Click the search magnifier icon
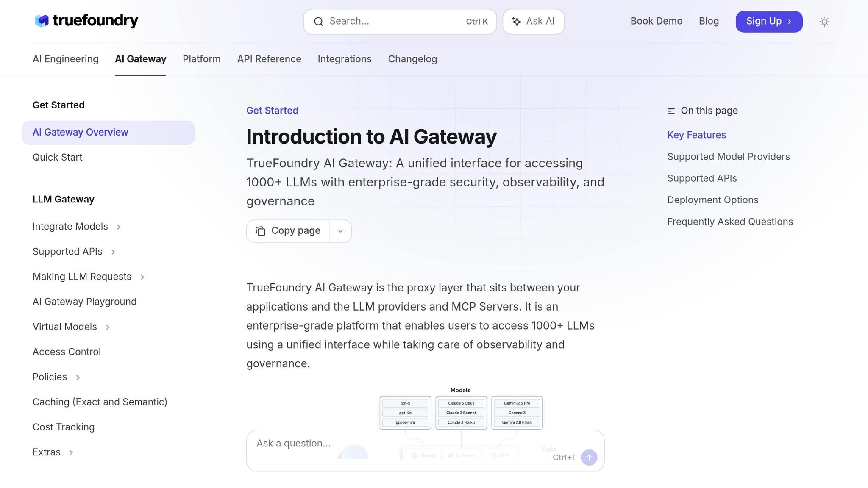This screenshot has height=488, width=868. [x=319, y=22]
